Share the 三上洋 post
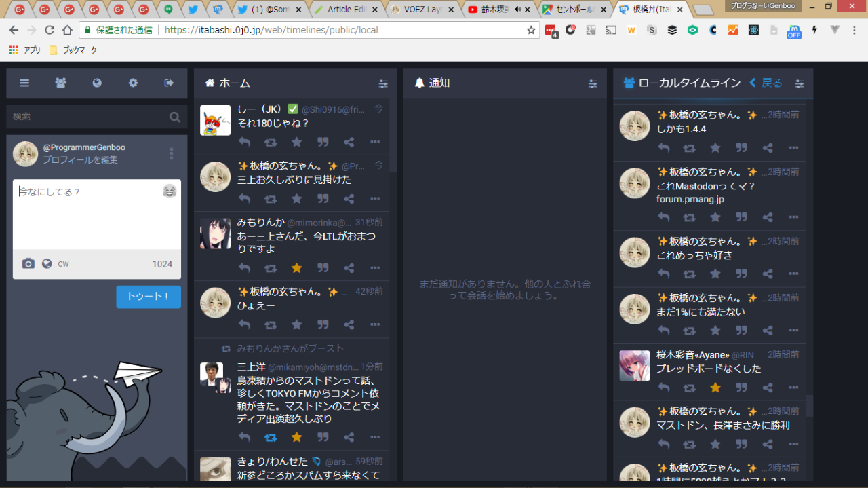The height and width of the screenshot is (488, 868). [x=349, y=437]
